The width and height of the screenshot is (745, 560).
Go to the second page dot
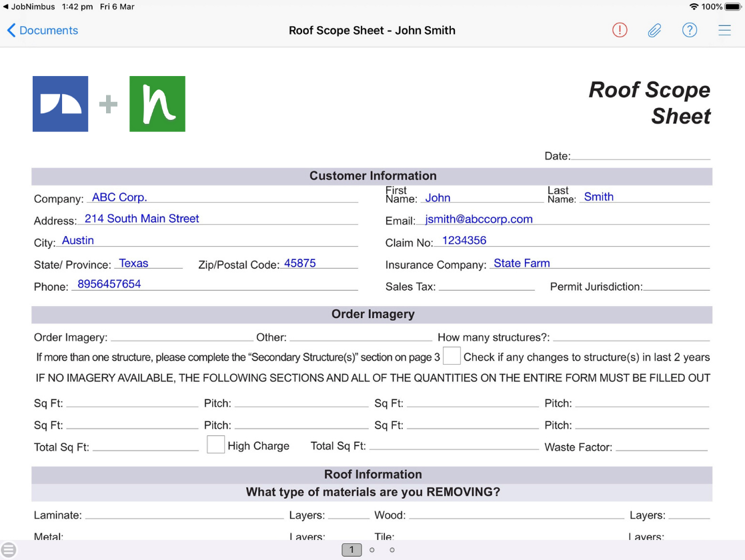click(x=372, y=549)
